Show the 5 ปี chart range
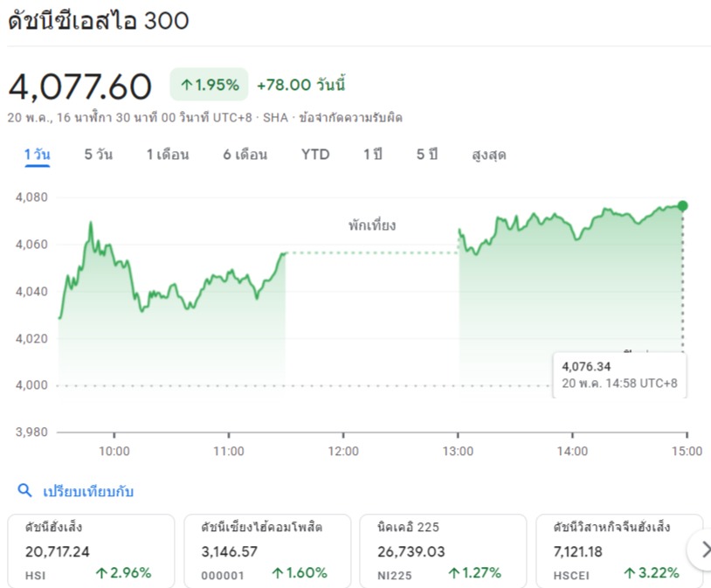The height and width of the screenshot is (588, 711). (x=427, y=155)
